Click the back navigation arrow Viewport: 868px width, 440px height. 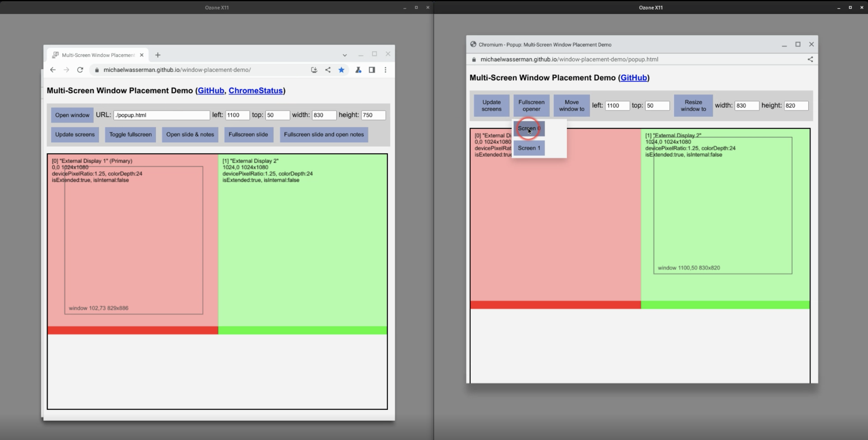[53, 70]
